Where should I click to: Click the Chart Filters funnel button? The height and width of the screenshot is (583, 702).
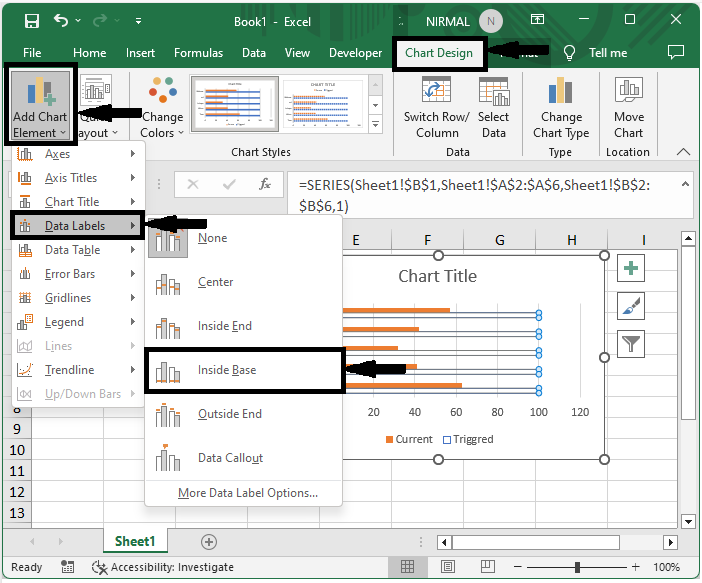pos(630,344)
